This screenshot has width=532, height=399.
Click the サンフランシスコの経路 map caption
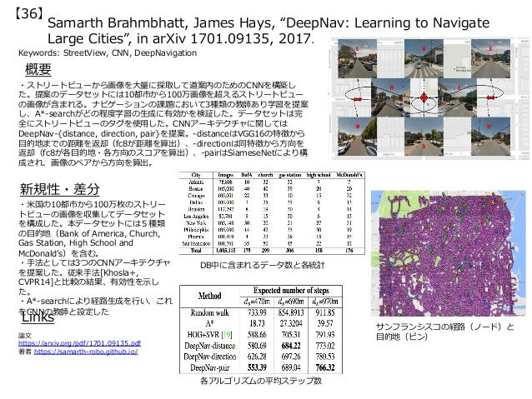pos(444,332)
